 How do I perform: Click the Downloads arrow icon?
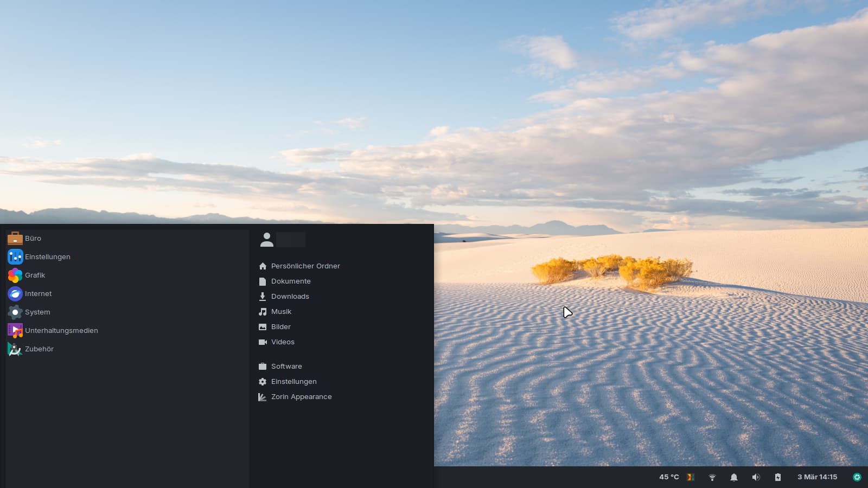(x=263, y=296)
